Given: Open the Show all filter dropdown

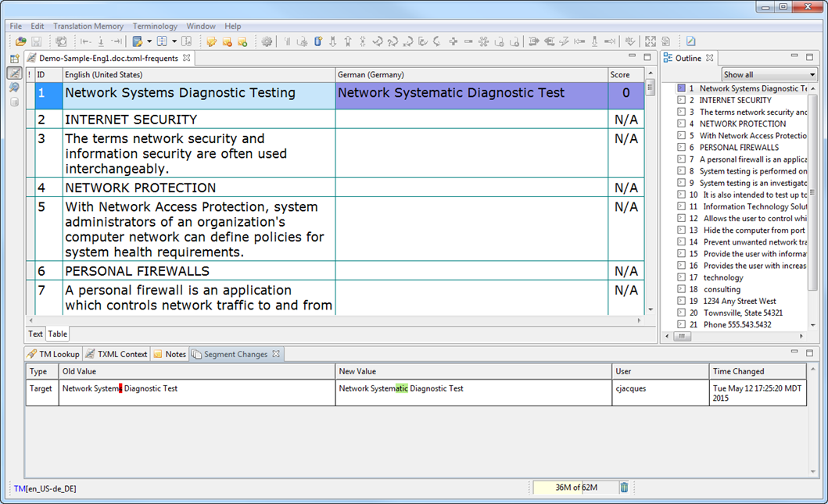Looking at the screenshot, I should [769, 74].
